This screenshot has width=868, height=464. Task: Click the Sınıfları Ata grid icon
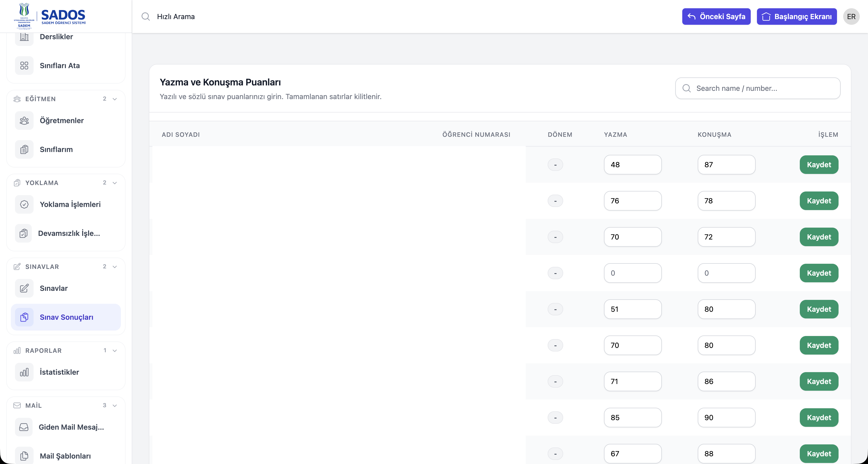24,66
